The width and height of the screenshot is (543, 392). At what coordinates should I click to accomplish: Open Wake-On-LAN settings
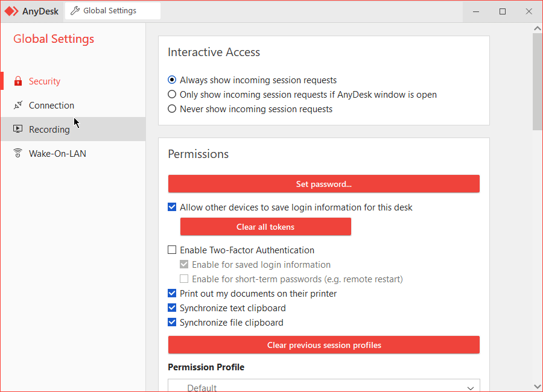click(73, 153)
